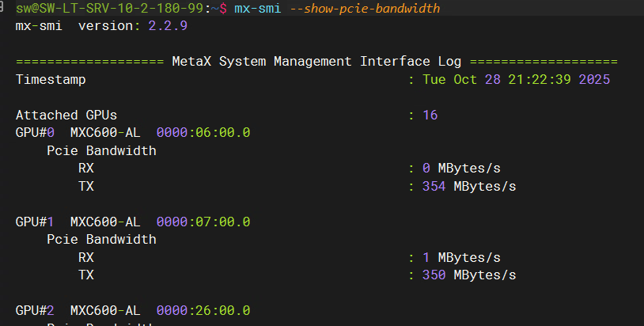644x326 pixels.
Task: Click the PCI address 0000:06:00.0
Action: point(203,133)
